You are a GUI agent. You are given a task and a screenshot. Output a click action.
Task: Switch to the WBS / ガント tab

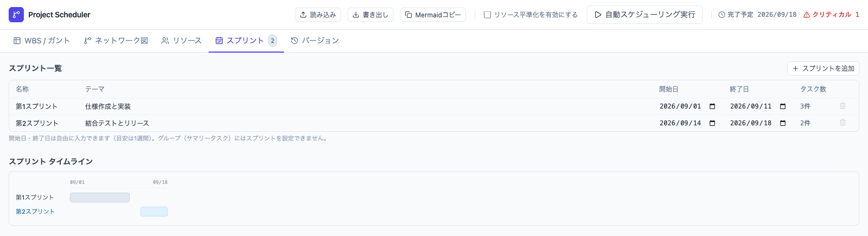tap(42, 41)
